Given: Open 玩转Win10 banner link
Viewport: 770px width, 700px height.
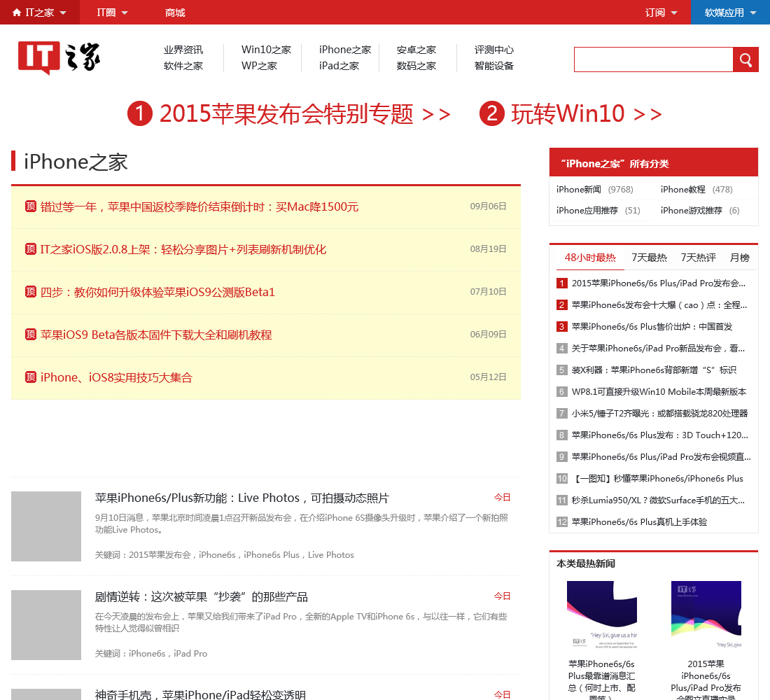Looking at the screenshot, I should point(587,113).
